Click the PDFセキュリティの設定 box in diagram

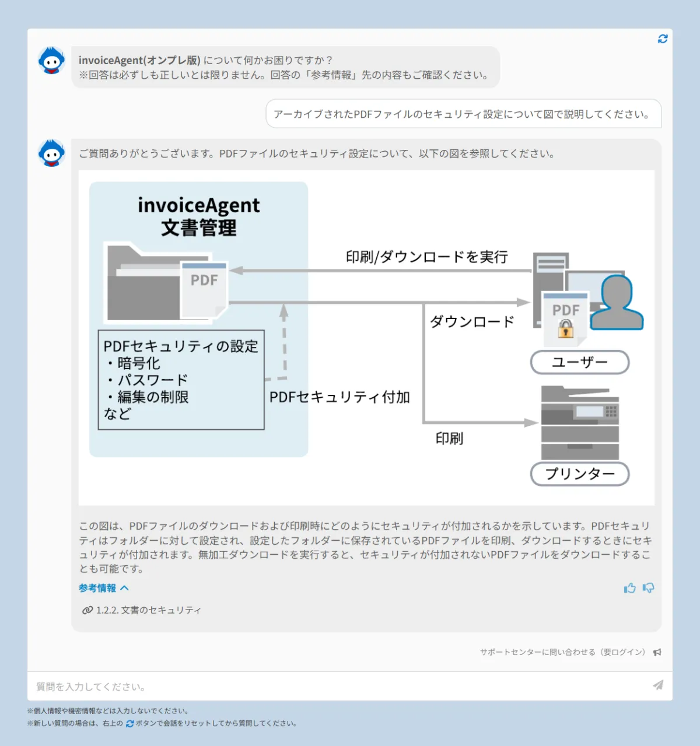tap(181, 380)
